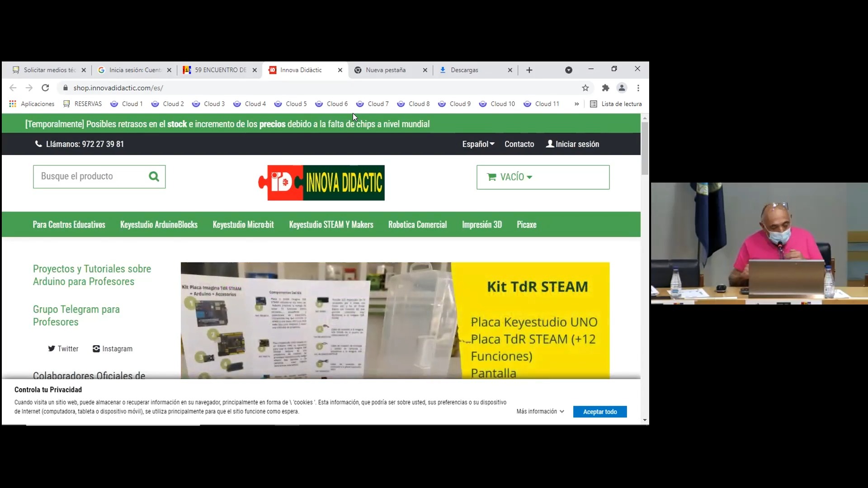Click the site security lock icon

click(66, 88)
